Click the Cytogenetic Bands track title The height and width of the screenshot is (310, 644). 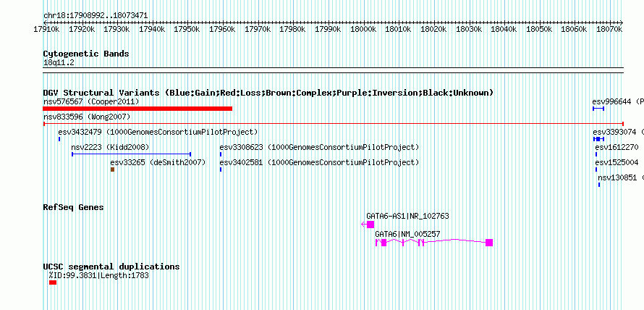[x=86, y=54]
